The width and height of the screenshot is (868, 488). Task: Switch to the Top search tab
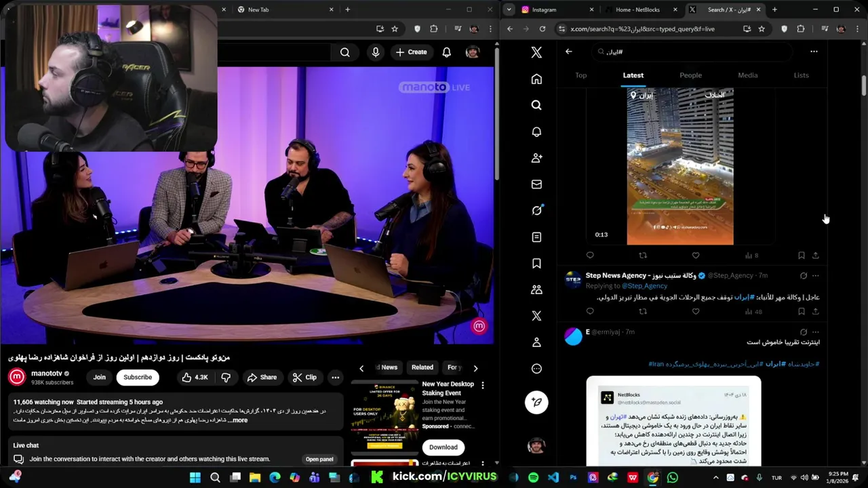pos(581,75)
